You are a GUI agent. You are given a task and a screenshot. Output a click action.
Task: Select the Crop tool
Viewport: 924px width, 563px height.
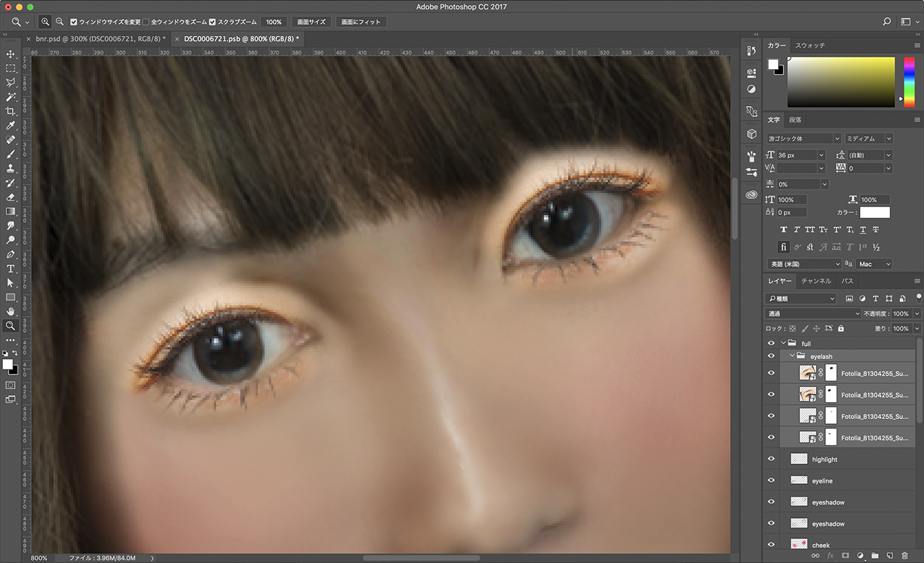click(11, 111)
